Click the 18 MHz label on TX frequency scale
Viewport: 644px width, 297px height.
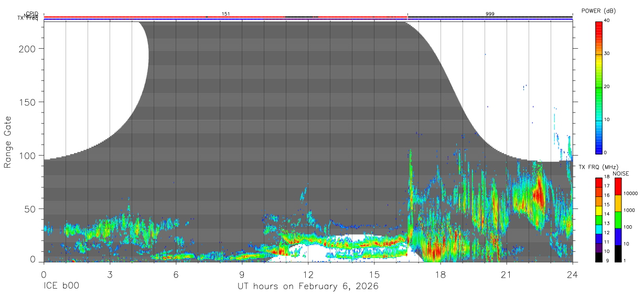point(606,177)
